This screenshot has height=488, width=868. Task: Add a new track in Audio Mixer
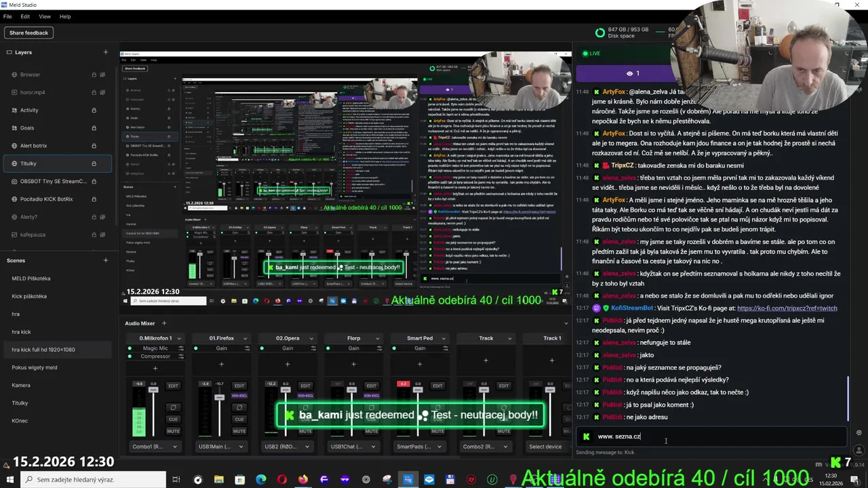(163, 323)
